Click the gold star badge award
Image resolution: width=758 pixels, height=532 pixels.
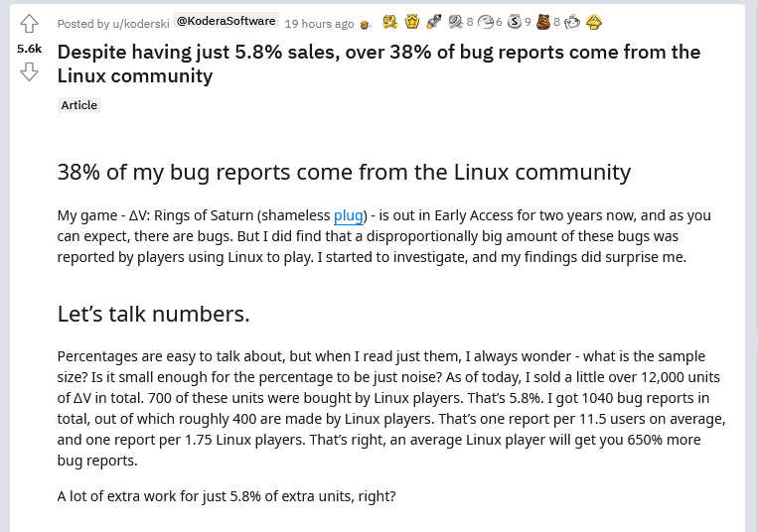pos(412,22)
